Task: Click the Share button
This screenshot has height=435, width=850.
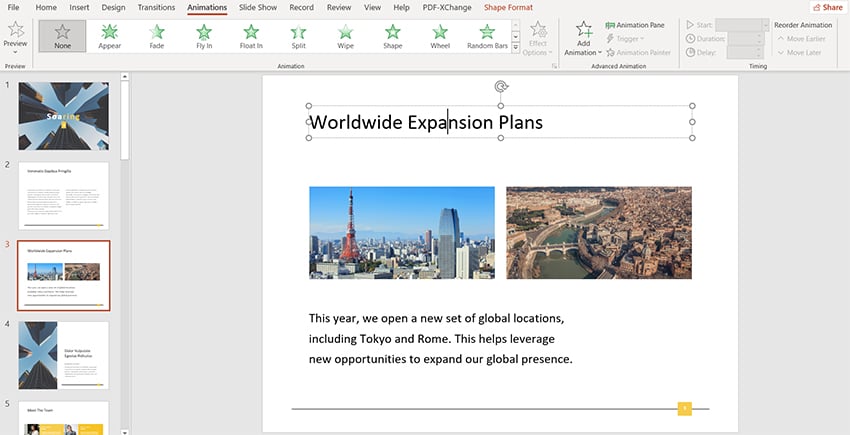Action: click(825, 7)
